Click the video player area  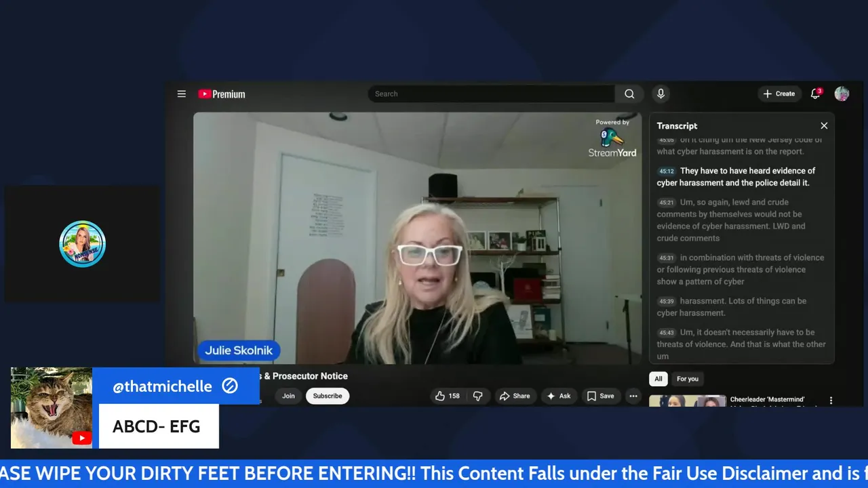(417, 238)
